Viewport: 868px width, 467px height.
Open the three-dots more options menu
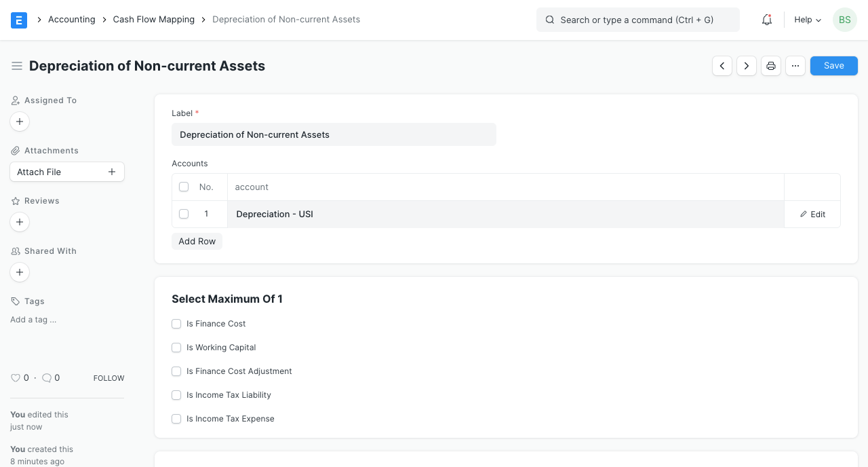(795, 66)
